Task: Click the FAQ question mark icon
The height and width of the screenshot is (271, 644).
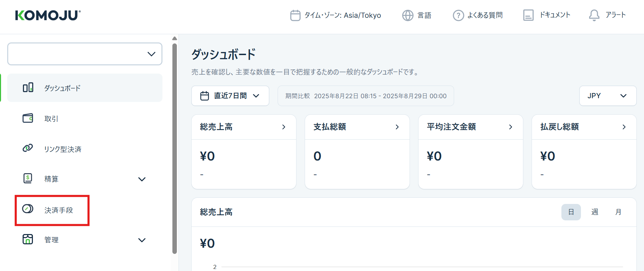Action: pos(458,15)
